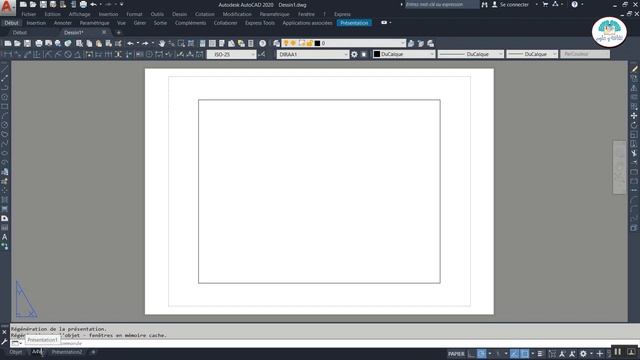Open the DuCalque color dropdown
The width and height of the screenshot is (640, 360).
pos(404,54)
